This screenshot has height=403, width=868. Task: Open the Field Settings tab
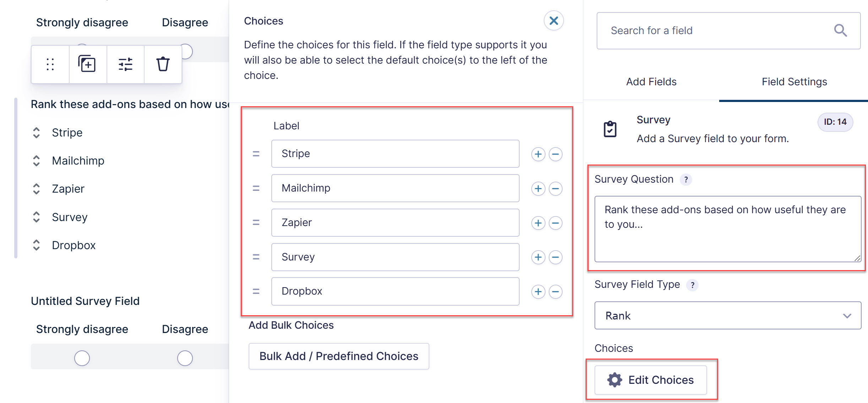point(794,81)
